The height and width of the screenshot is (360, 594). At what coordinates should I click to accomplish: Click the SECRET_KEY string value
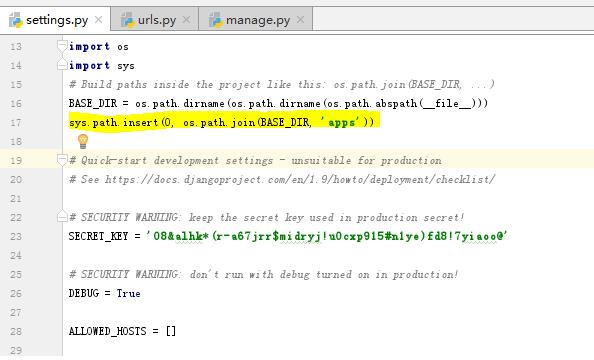pos(327,236)
